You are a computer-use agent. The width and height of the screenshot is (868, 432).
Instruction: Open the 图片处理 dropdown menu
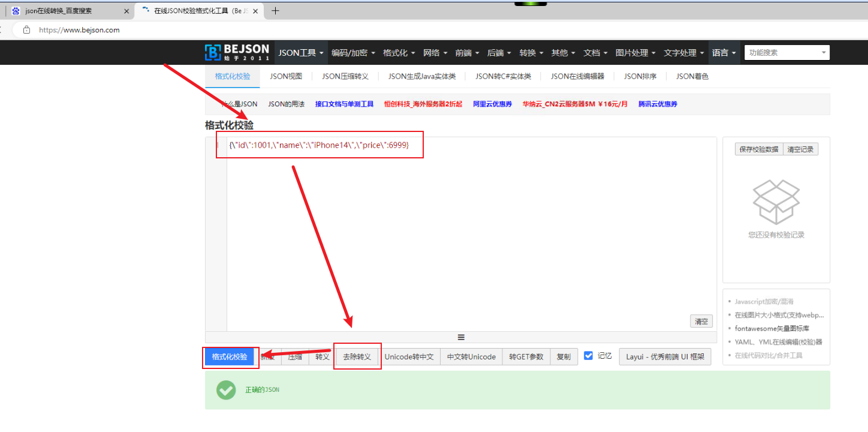point(635,53)
